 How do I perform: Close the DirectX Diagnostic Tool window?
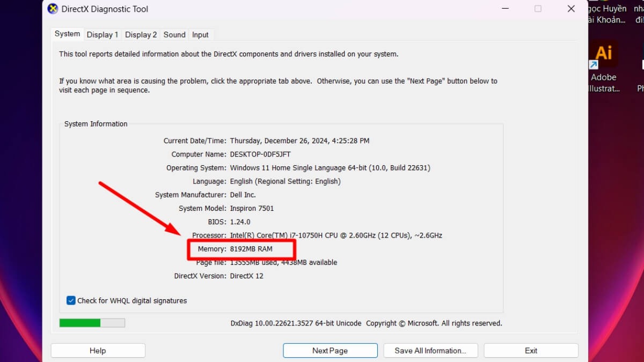571,9
